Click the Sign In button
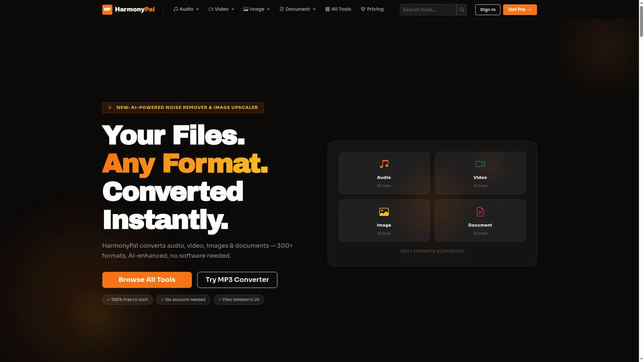Viewport: 644px width, 362px height. pos(488,10)
